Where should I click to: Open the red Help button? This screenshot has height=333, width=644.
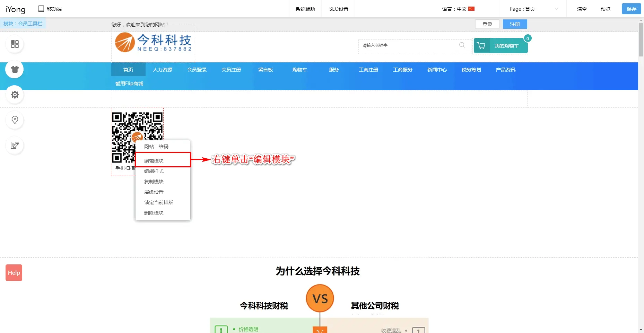[x=14, y=273]
